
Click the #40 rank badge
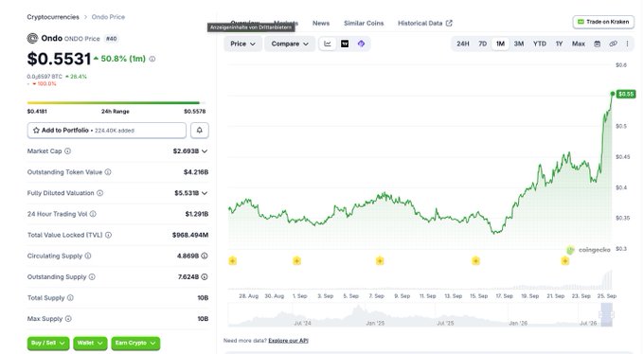click(112, 39)
